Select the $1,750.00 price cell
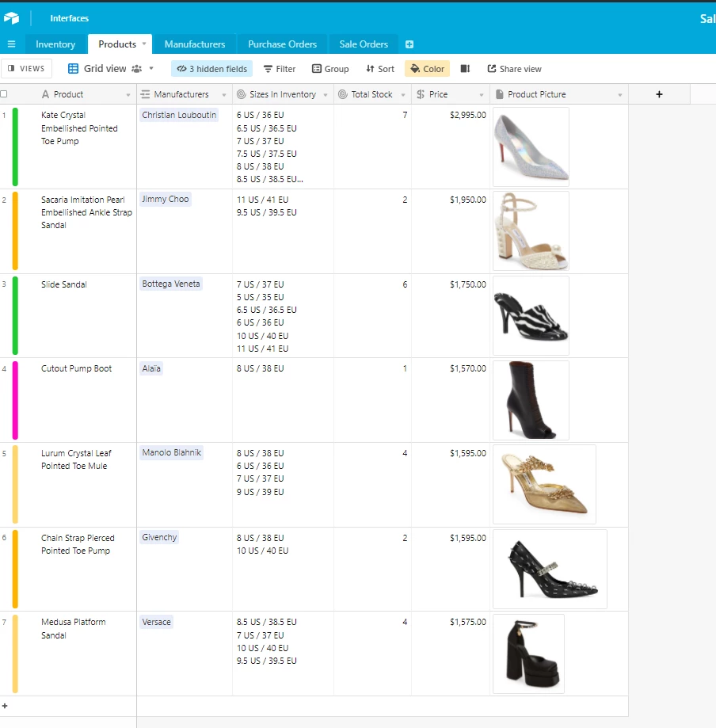 [x=451, y=316]
